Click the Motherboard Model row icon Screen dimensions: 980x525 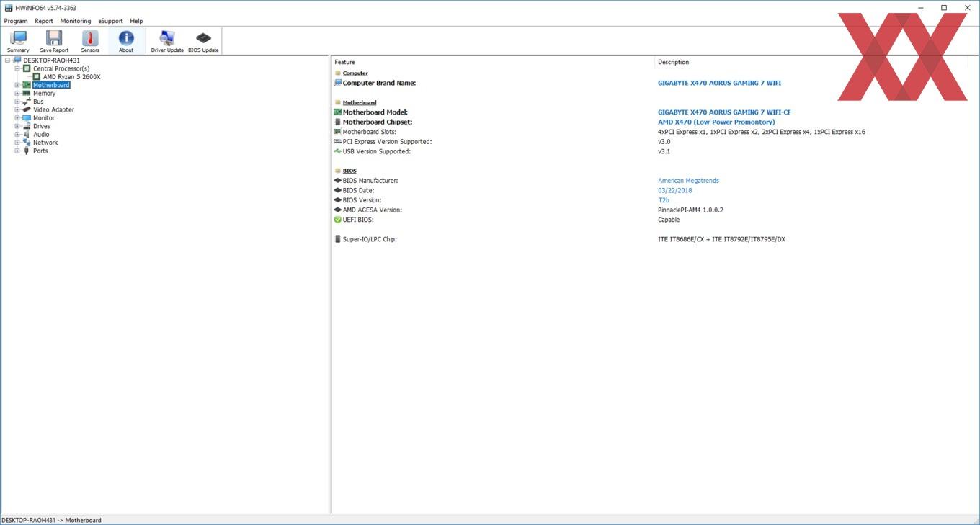pyautogui.click(x=338, y=112)
